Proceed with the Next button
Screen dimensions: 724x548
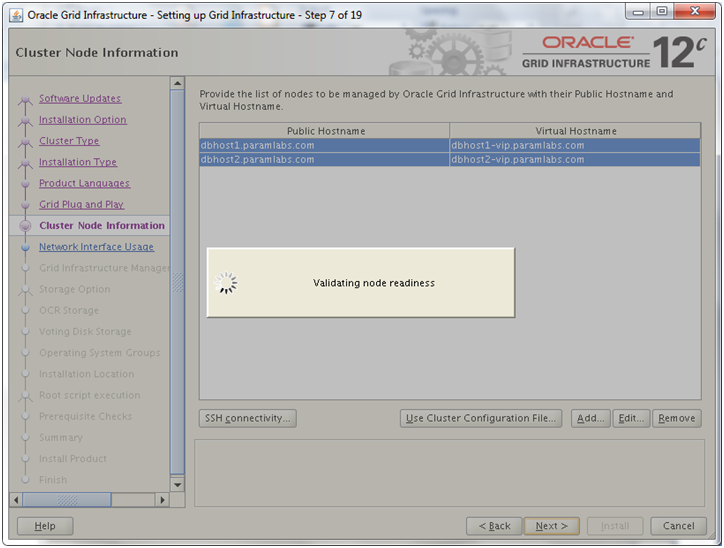point(552,526)
